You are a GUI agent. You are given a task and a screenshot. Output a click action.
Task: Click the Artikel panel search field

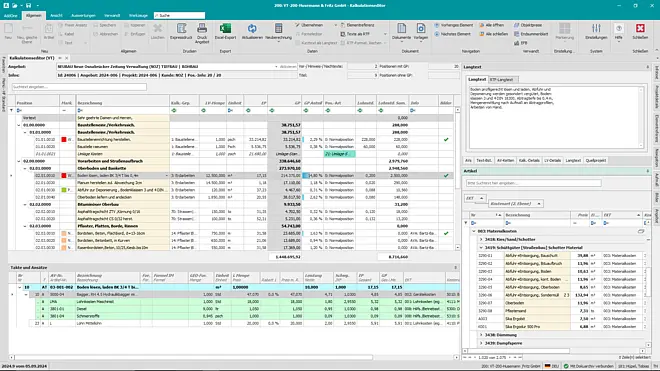point(533,183)
